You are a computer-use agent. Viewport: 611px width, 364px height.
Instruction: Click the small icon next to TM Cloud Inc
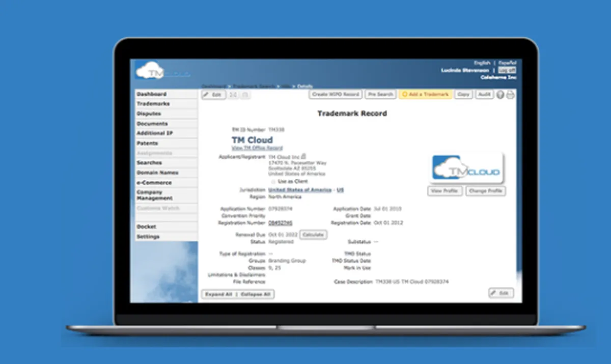point(303,156)
